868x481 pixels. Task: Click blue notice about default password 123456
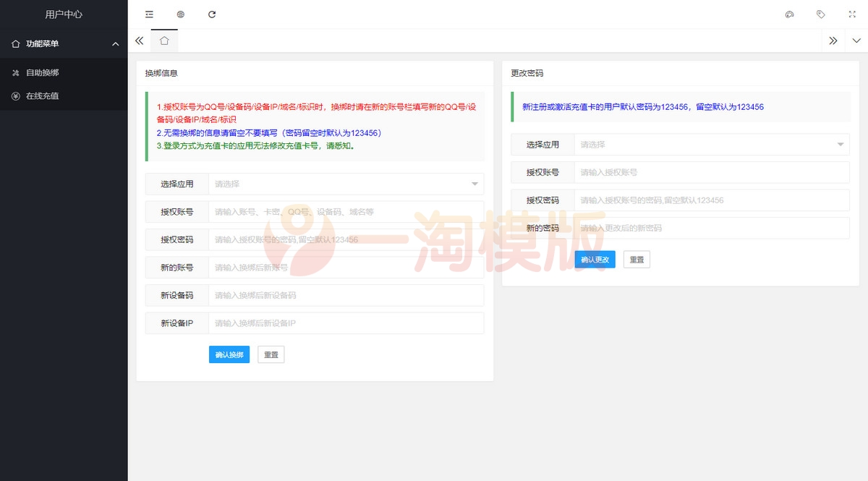click(643, 106)
